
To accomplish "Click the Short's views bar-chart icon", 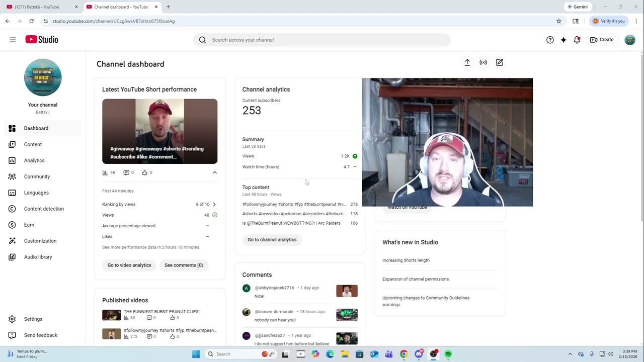I will click(105, 172).
